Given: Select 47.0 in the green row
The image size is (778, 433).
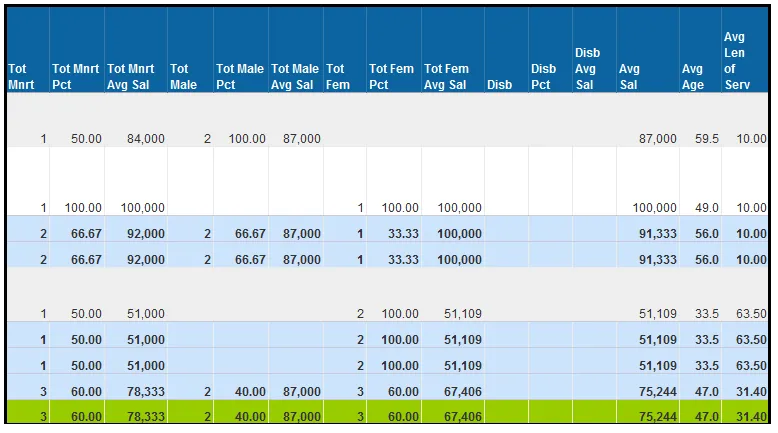Looking at the screenshot, I should point(707,417).
